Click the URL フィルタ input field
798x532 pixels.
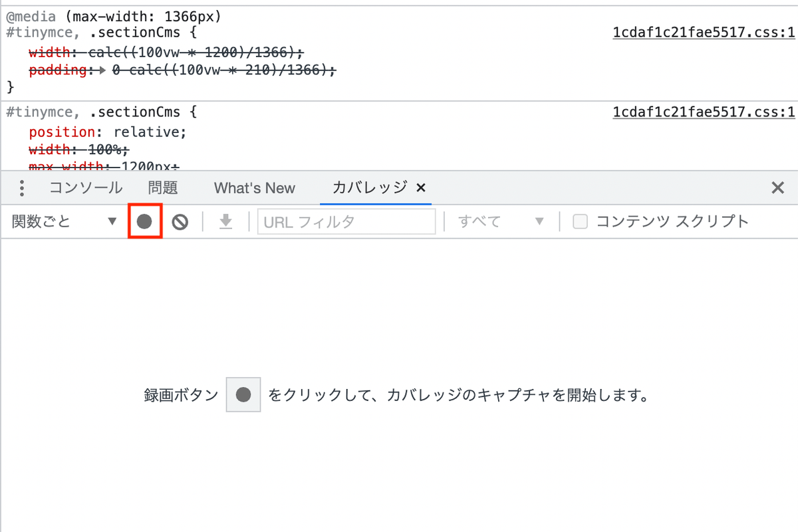pyautogui.click(x=346, y=221)
